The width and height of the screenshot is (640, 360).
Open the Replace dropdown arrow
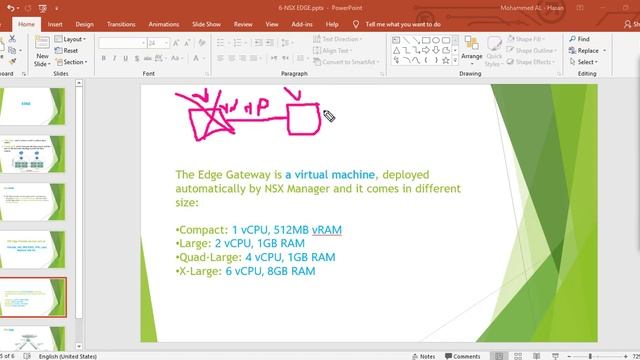(x=604, y=51)
